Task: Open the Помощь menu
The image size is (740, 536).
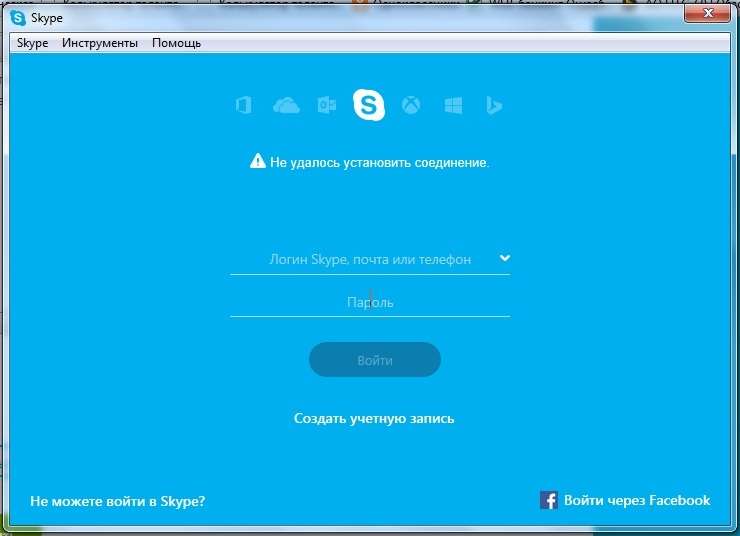Action: tap(177, 43)
